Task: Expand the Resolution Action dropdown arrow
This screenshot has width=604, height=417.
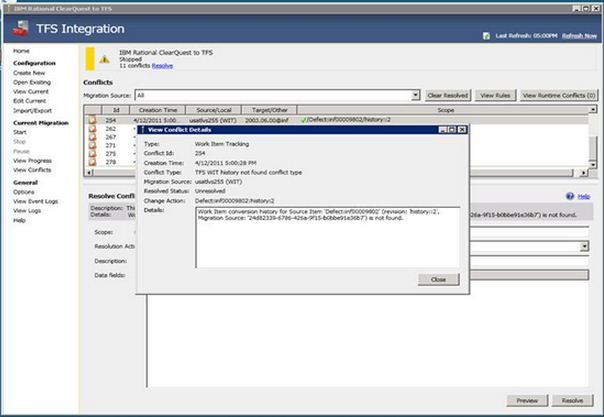Action: (584, 246)
